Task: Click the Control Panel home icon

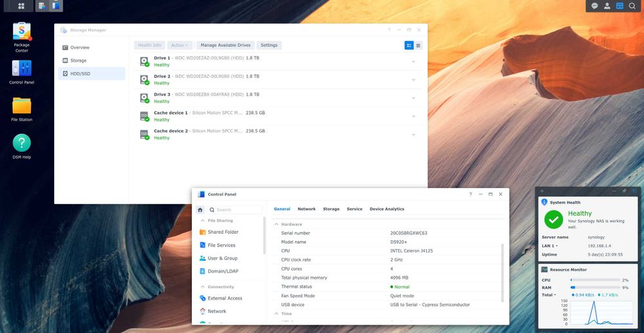Action: [200, 210]
